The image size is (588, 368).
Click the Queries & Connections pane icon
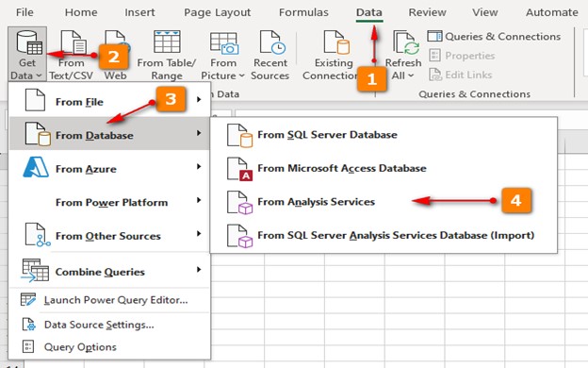(434, 36)
